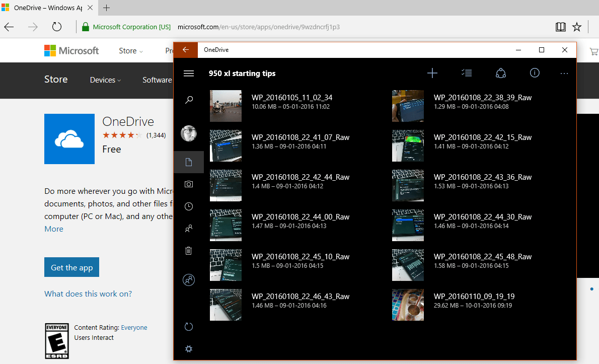Screen dimensions: 599x364
Task: Open the What does this work on? link
Action: tap(88, 294)
